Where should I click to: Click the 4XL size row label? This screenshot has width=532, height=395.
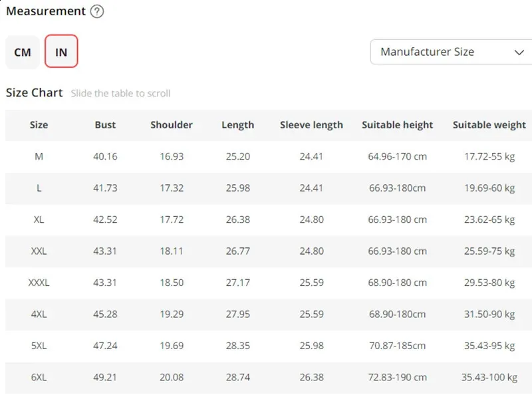(39, 315)
